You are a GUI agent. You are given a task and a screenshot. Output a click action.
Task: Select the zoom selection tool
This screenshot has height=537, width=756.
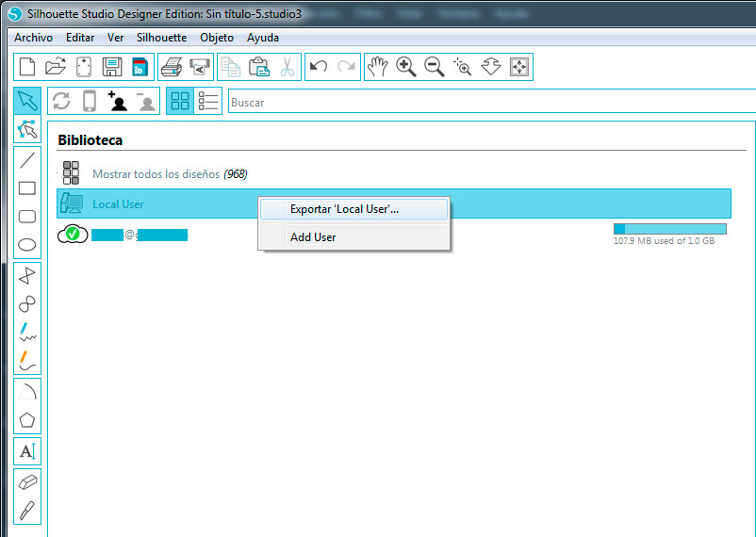(x=463, y=67)
